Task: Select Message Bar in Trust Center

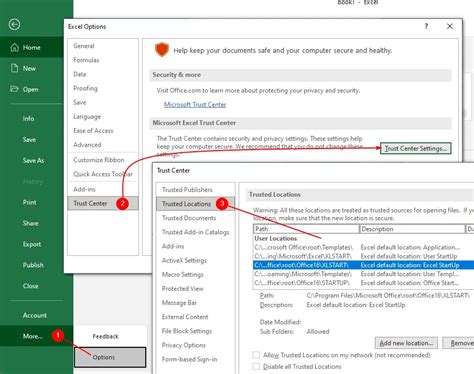Action: [179, 303]
